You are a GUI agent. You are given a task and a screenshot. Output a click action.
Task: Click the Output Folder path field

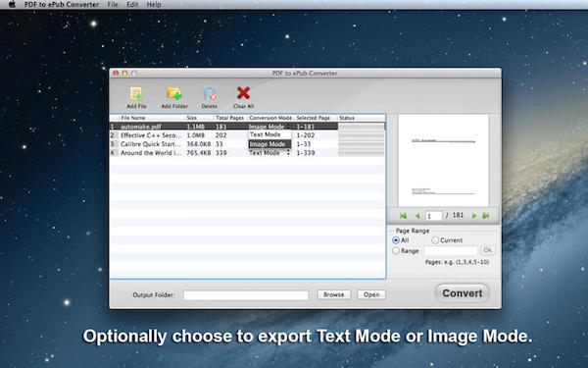click(246, 295)
